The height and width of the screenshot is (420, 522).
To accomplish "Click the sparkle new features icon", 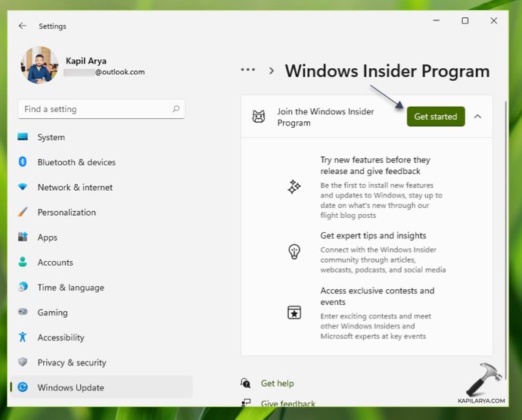I will [x=294, y=186].
